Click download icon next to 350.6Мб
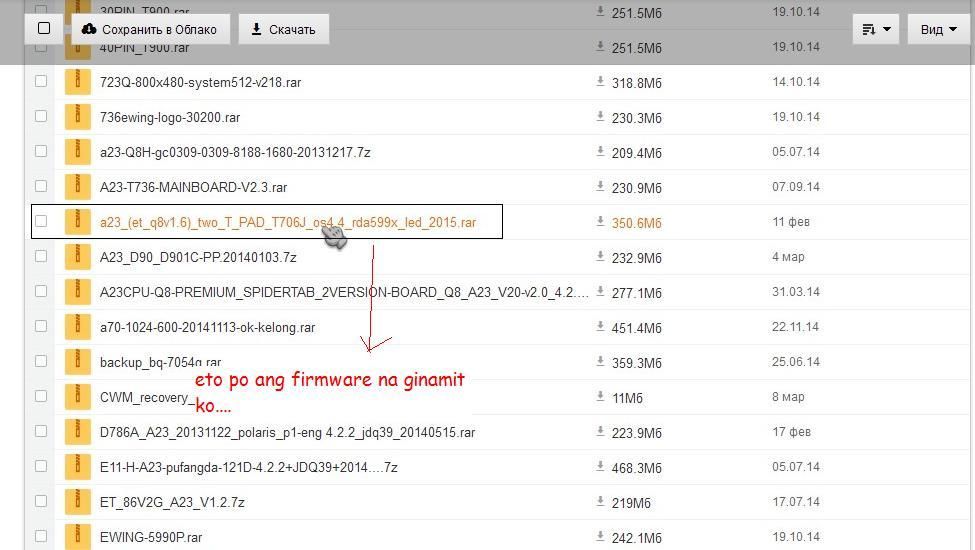This screenshot has width=975, height=550. 600,221
